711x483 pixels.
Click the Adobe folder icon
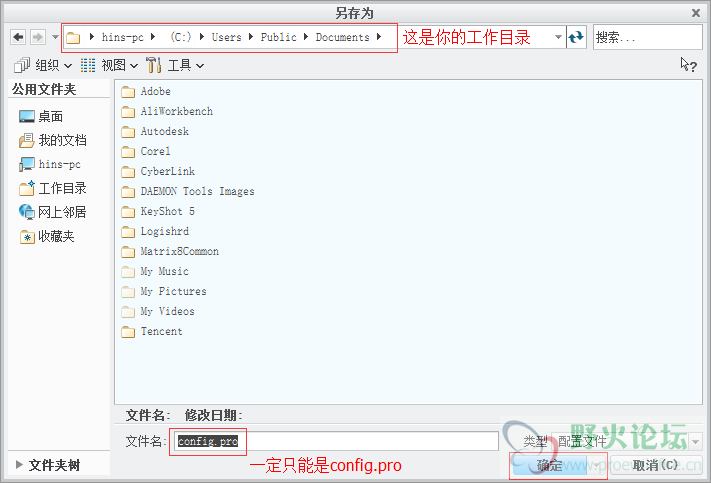click(x=128, y=92)
